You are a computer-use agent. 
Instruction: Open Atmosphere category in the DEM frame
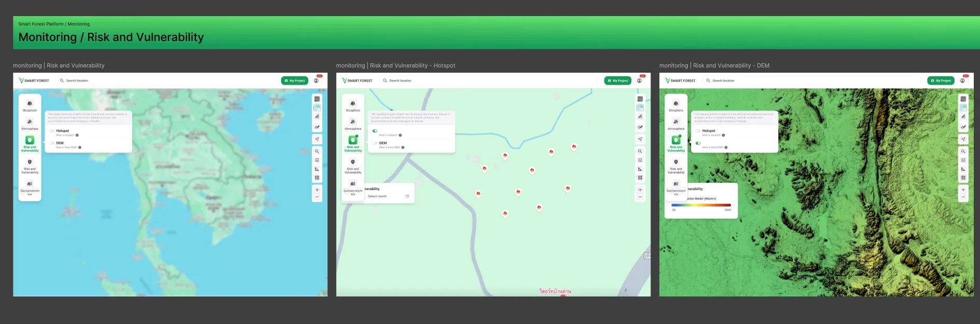point(676,124)
